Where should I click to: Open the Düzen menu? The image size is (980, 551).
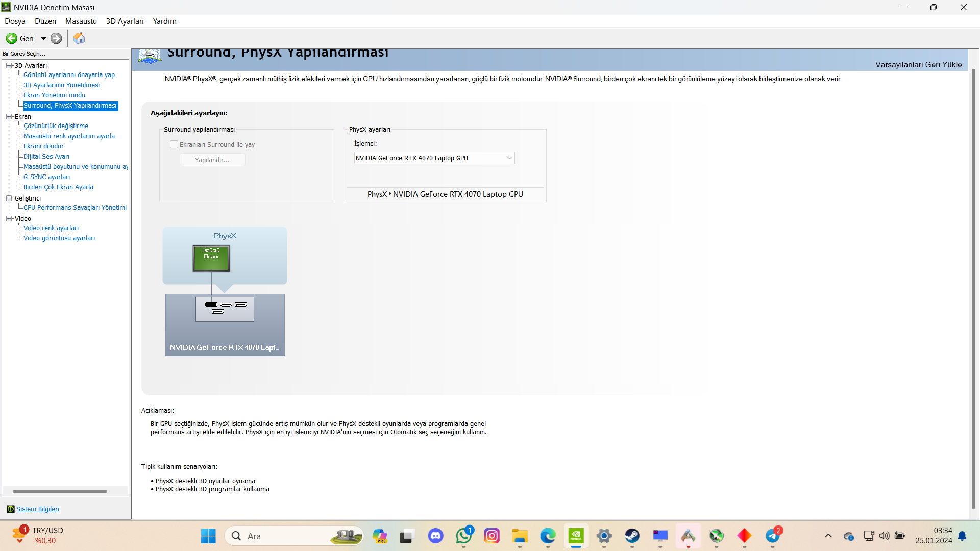[x=45, y=21]
